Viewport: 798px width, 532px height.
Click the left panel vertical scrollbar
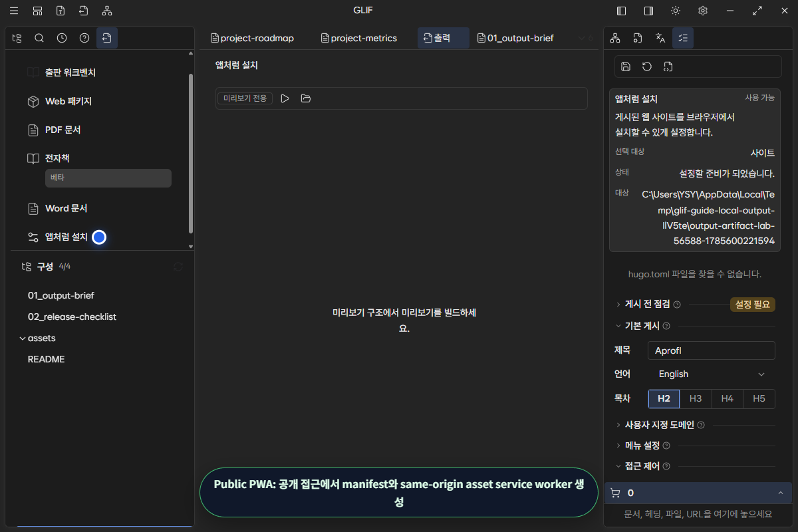[191, 153]
